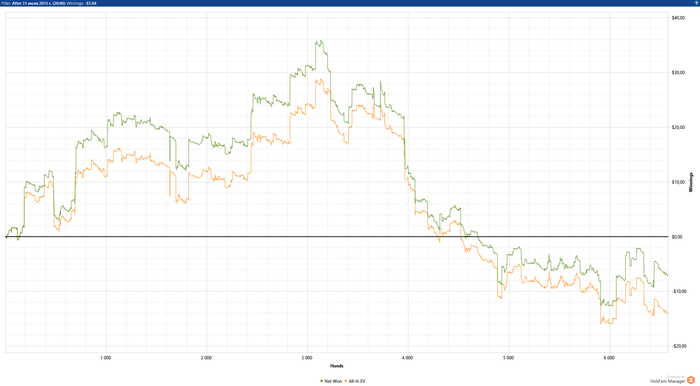Click the 4 000 hands axis label
Image resolution: width=700 pixels, height=386 pixels.
408,358
